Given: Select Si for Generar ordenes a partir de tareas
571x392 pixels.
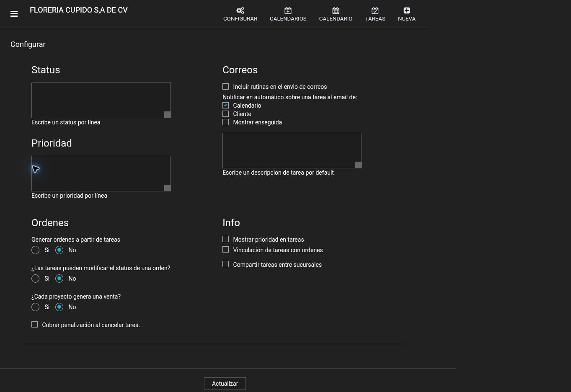Looking at the screenshot, I should click(35, 250).
